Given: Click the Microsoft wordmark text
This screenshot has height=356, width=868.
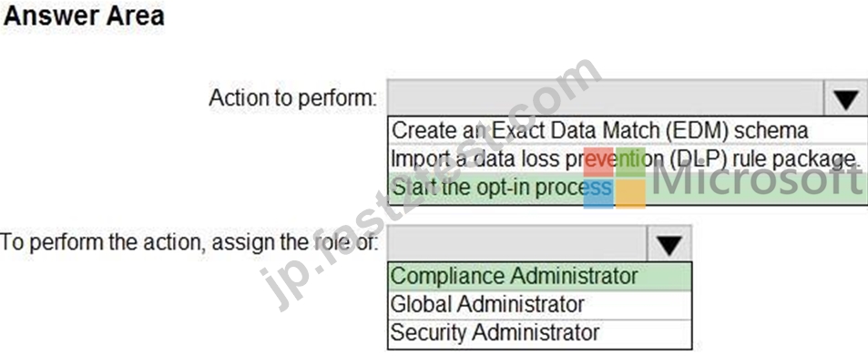Looking at the screenshot, I should [x=757, y=179].
